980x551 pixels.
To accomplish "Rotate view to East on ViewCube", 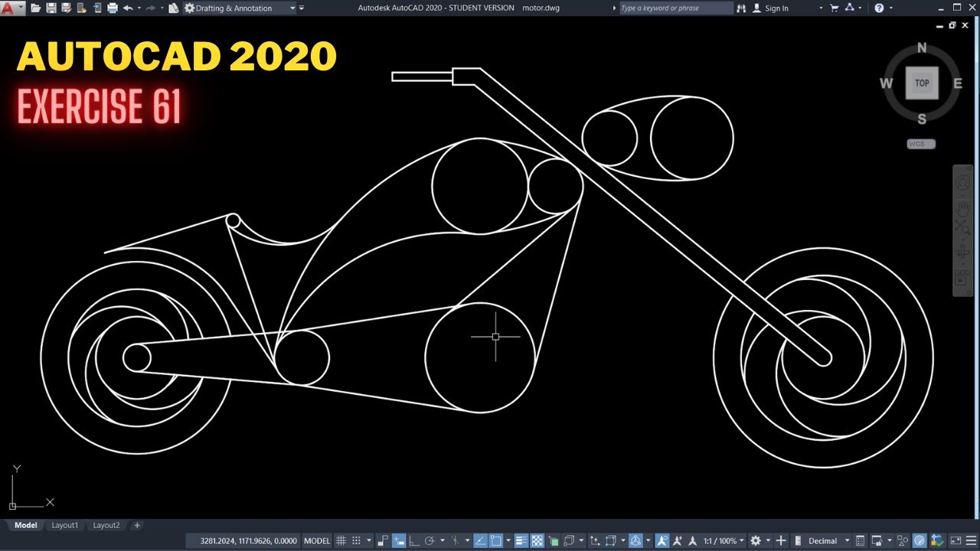I will [958, 83].
